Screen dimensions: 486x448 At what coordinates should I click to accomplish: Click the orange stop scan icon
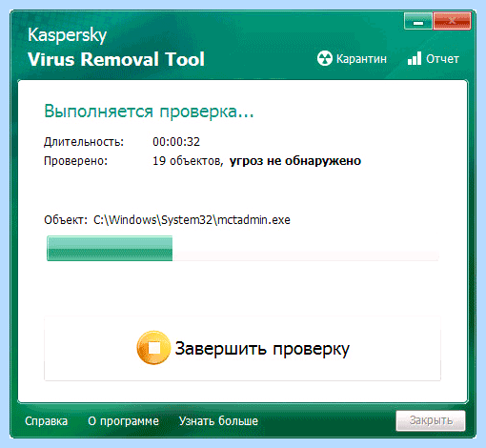(x=153, y=348)
